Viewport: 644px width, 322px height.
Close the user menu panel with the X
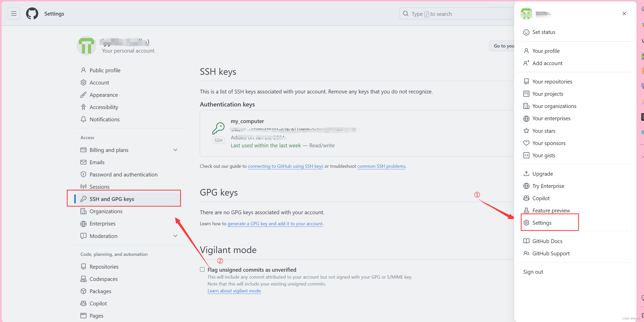coord(624,14)
